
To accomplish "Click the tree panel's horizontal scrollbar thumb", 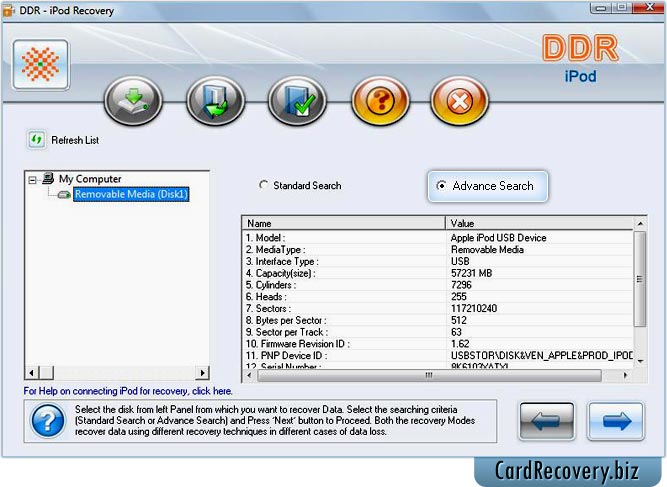I will click(x=46, y=373).
